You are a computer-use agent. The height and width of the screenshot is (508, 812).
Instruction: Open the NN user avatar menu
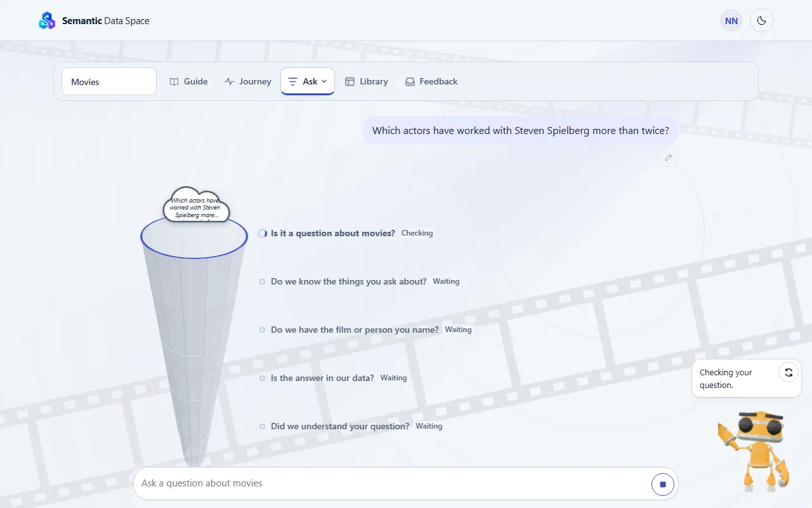(731, 20)
